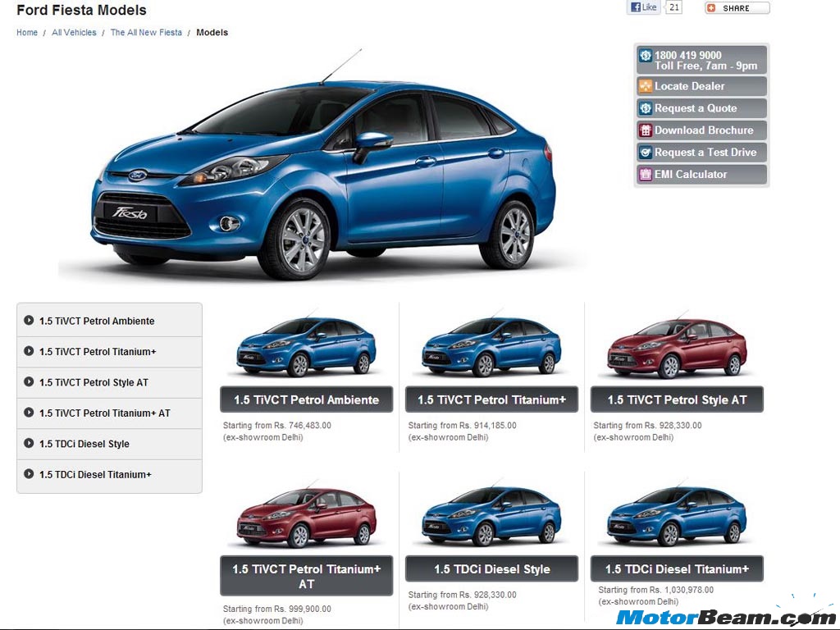Click the toll free phone icon

[646, 55]
